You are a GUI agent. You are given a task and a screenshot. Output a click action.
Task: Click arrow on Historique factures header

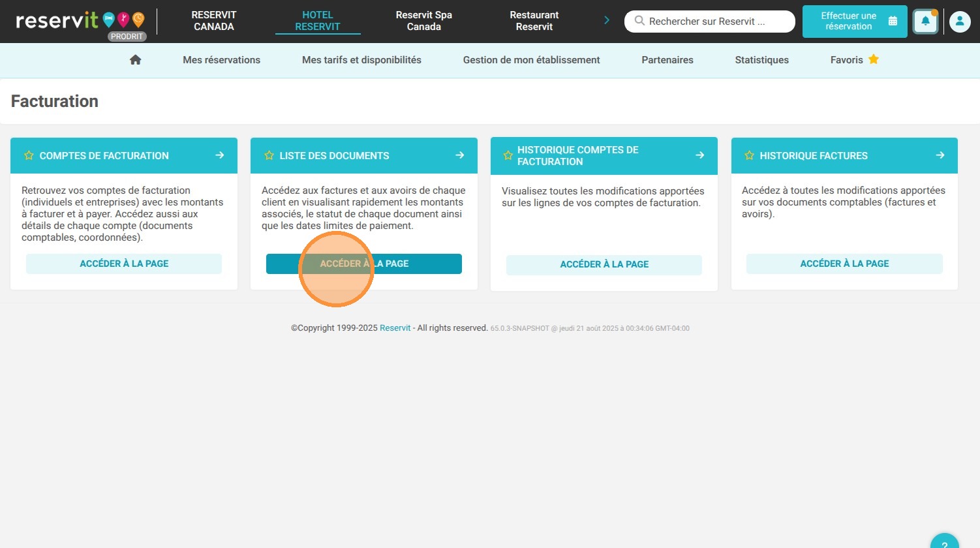(x=940, y=155)
